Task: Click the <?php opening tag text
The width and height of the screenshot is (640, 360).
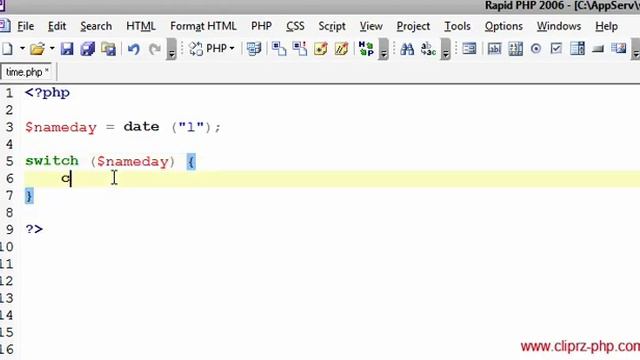Action: 47,93
